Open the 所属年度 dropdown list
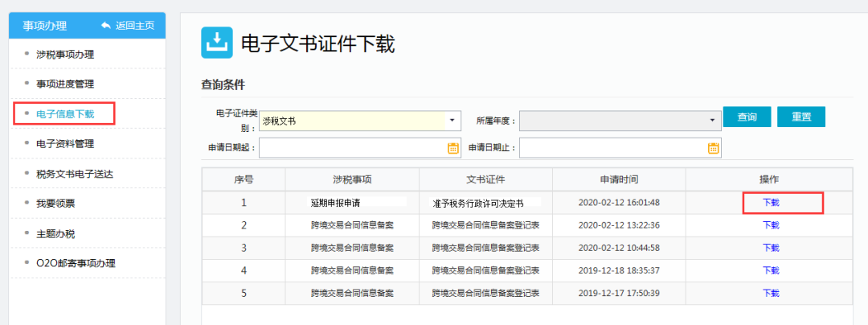868x325 pixels. (x=712, y=121)
